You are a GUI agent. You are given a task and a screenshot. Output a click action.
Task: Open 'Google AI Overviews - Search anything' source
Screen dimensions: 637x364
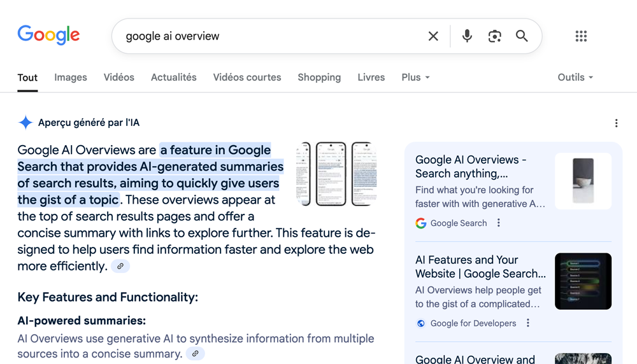[x=471, y=166]
